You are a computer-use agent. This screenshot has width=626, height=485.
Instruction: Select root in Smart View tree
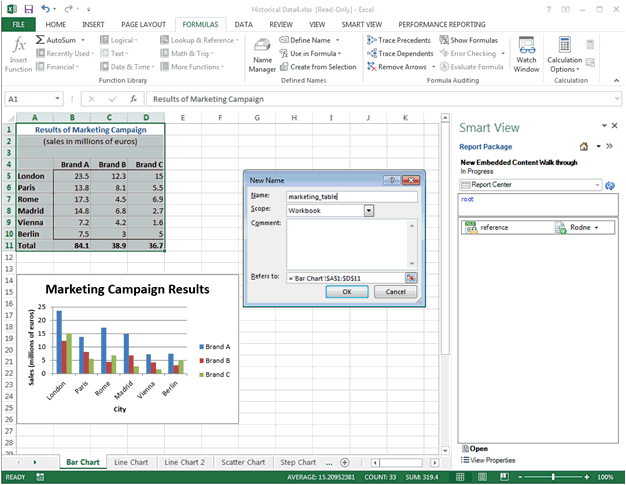click(x=467, y=199)
